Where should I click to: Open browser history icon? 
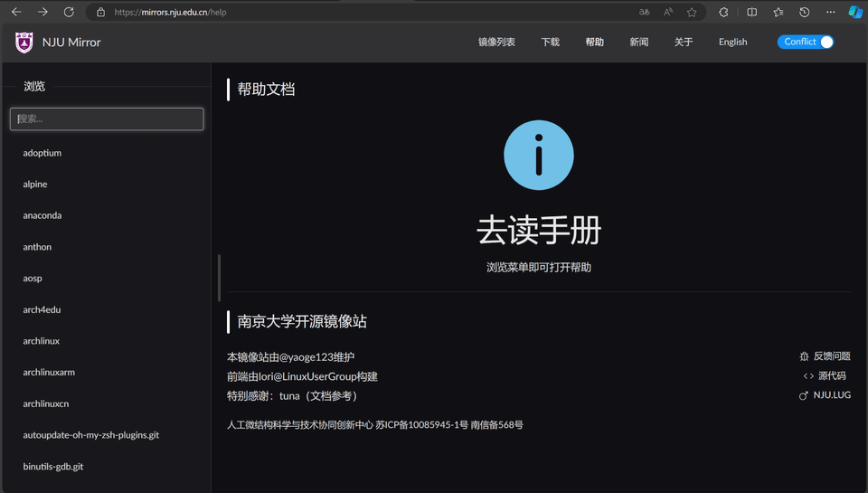tap(805, 13)
